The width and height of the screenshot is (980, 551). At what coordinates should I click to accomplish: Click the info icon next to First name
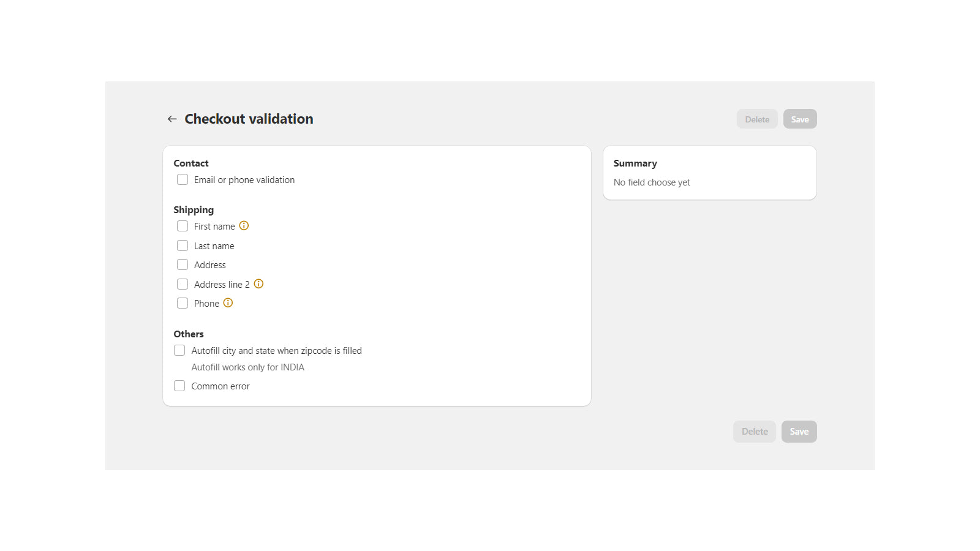click(244, 226)
